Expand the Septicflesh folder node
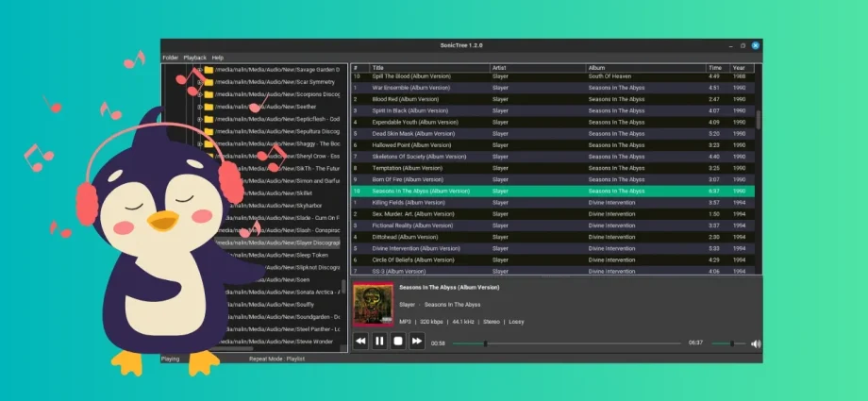This screenshot has height=401, width=868. tap(199, 119)
